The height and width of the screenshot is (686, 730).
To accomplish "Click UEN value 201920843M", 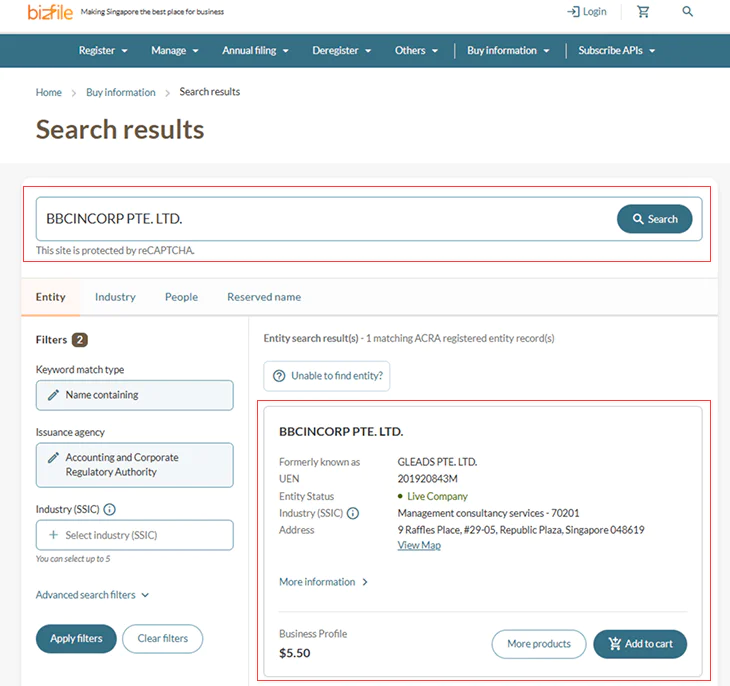I will tap(427, 479).
